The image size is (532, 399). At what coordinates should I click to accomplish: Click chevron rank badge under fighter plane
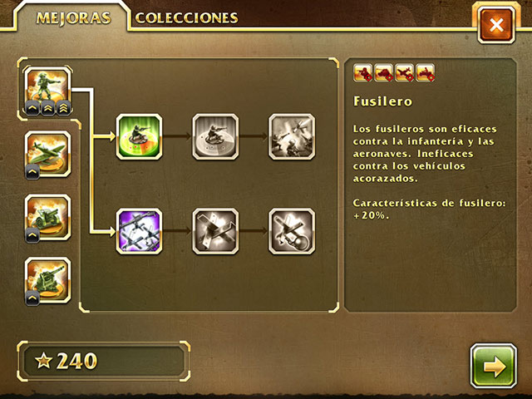(x=32, y=172)
